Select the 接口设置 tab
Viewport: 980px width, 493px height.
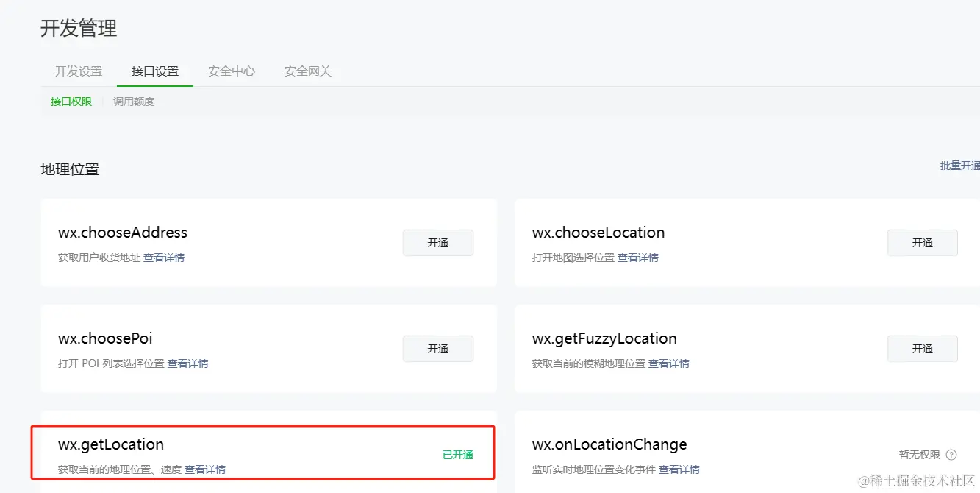[155, 71]
